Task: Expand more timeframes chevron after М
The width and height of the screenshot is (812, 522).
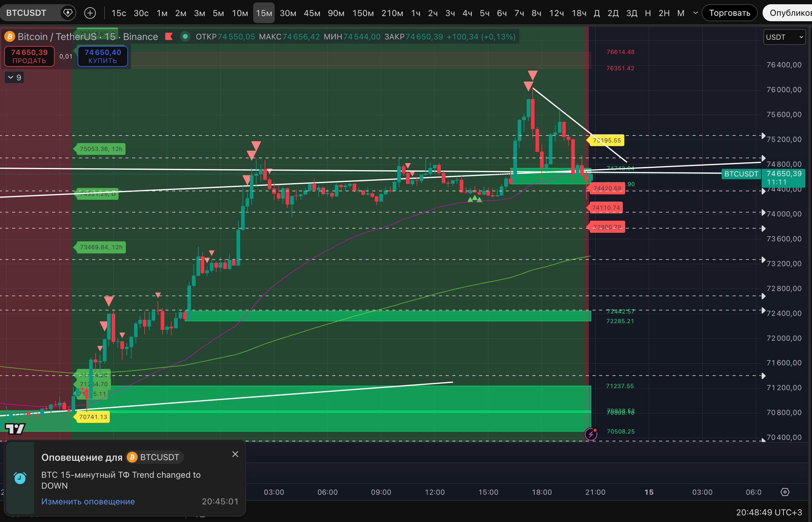Action: pos(695,13)
